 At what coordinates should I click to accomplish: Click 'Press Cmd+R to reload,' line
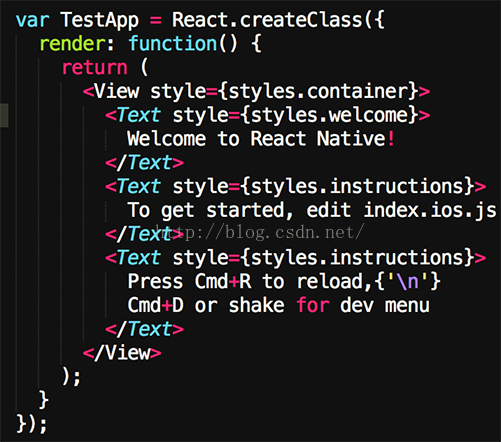point(249,282)
